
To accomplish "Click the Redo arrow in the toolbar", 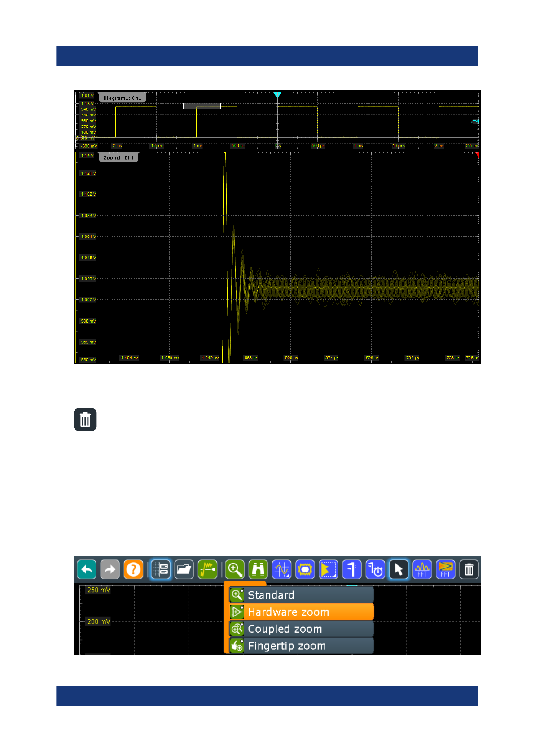I will pos(110,570).
